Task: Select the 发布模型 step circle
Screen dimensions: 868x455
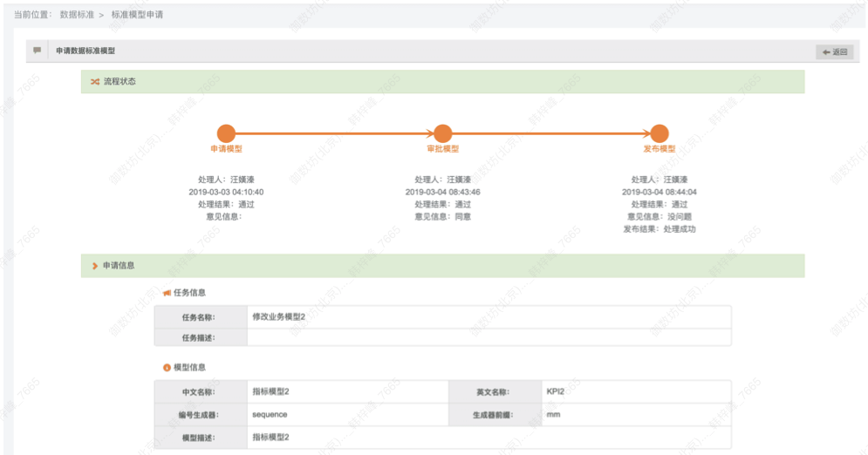Action: point(659,133)
